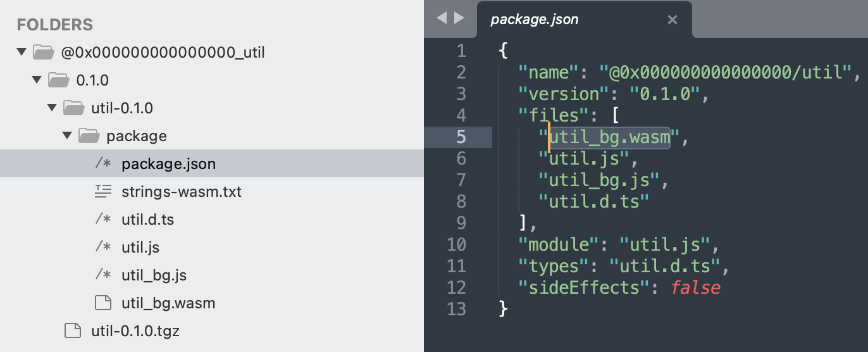Click the false value on sideEffects line
The height and width of the screenshot is (352, 868).
[x=695, y=287]
